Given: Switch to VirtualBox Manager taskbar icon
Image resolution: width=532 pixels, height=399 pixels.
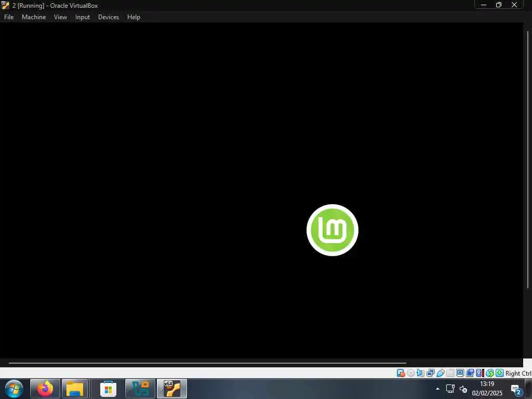Looking at the screenshot, I should (140, 389).
